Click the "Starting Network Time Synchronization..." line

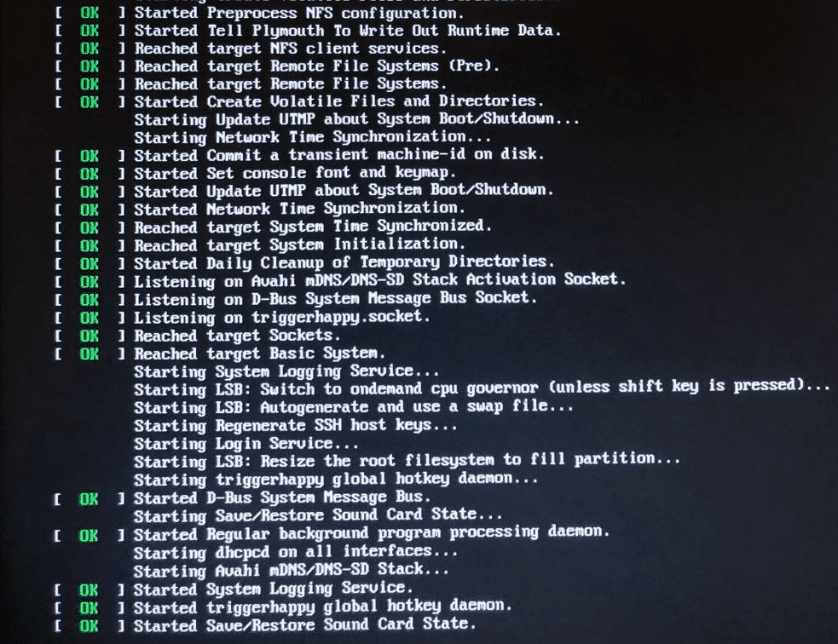click(x=313, y=137)
